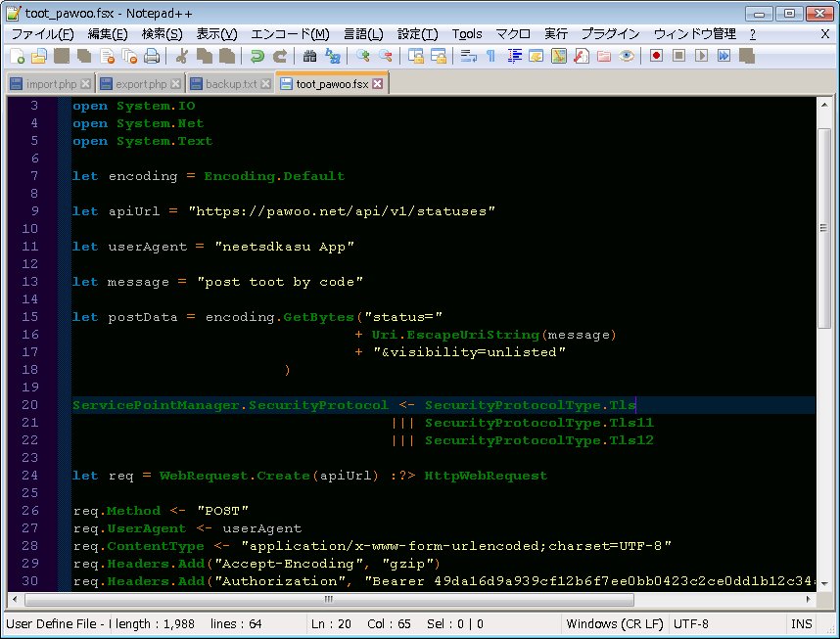Create a new file via toolbar icon

pos(17,56)
